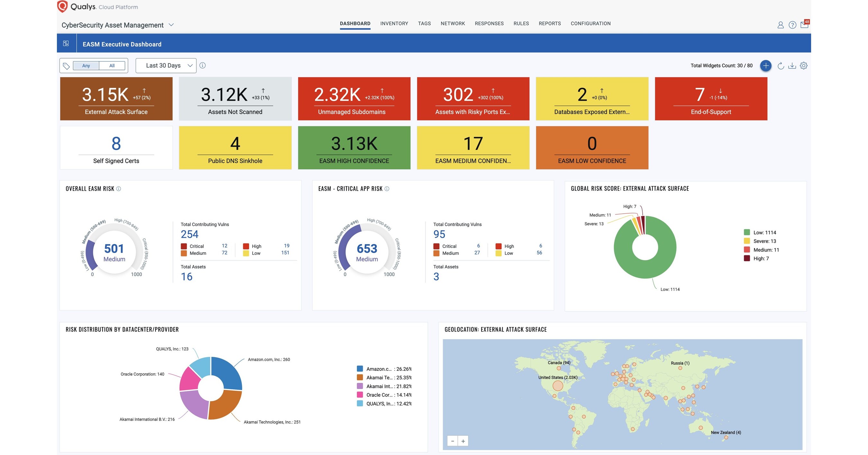Click the Amazon.com legend color swatch
Viewport: 868px width, 455px height.
tap(360, 369)
